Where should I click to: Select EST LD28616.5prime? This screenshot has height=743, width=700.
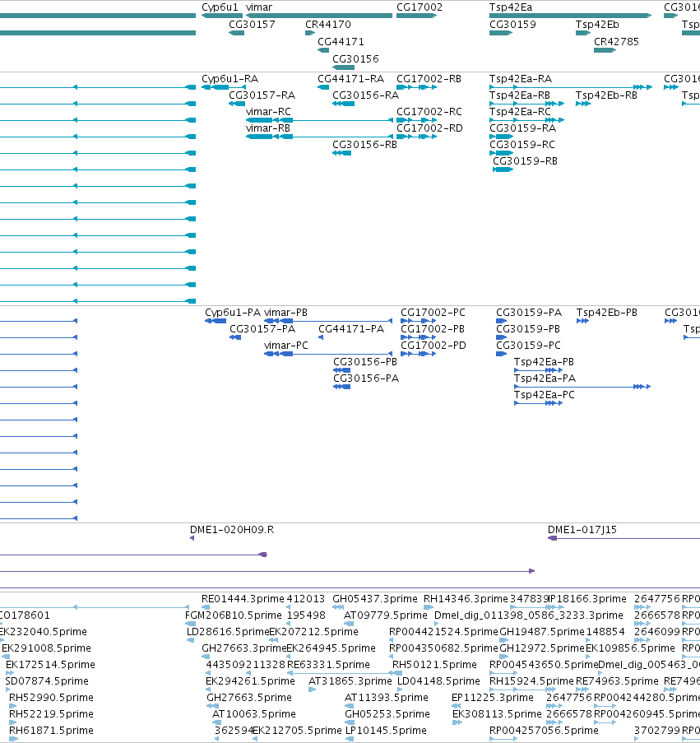tap(228, 632)
